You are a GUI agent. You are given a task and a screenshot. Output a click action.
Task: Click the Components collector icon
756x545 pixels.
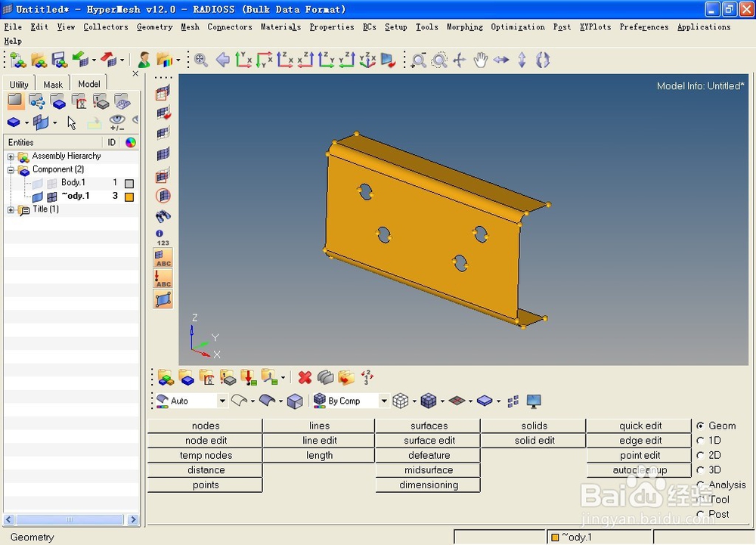186,377
